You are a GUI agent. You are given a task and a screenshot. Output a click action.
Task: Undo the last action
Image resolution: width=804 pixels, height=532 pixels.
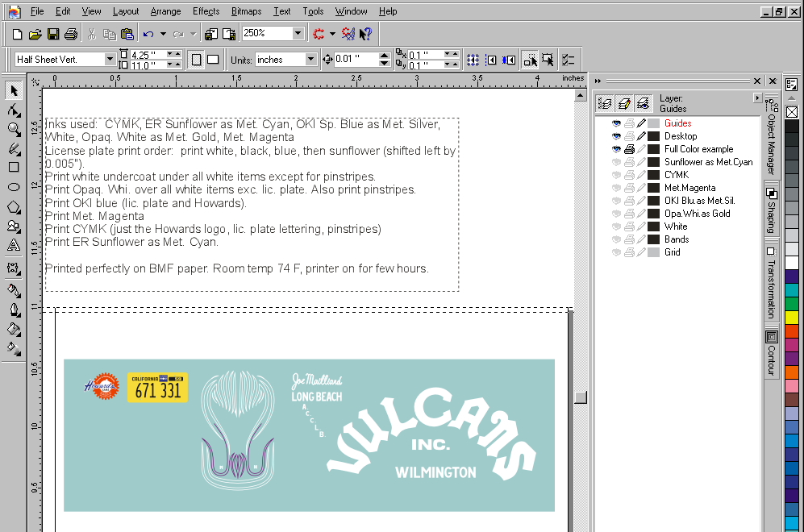click(148, 35)
